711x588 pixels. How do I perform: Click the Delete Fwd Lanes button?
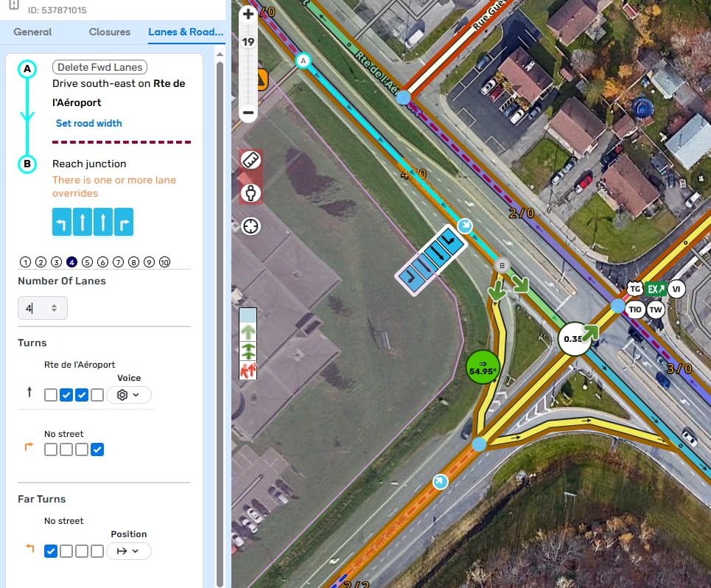pyautogui.click(x=99, y=67)
